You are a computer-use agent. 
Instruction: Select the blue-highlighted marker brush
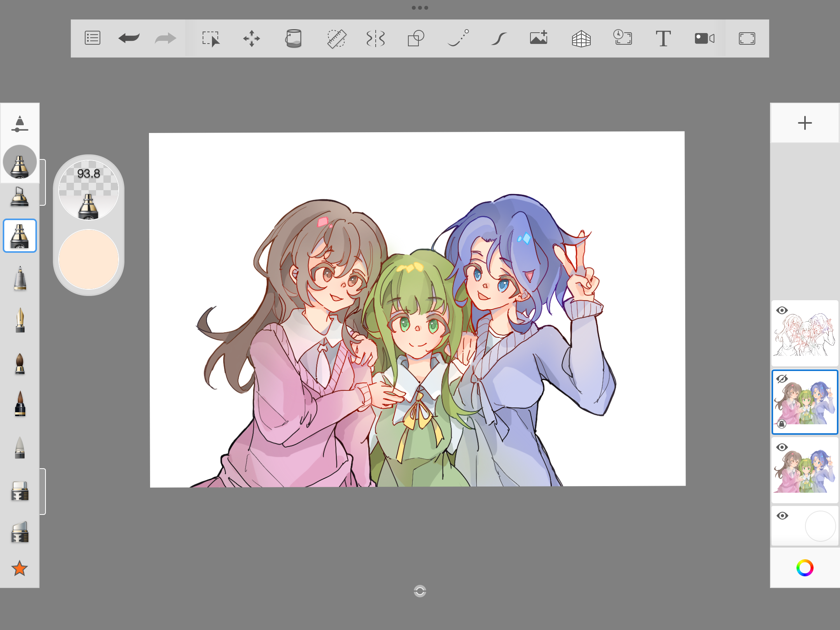point(20,236)
